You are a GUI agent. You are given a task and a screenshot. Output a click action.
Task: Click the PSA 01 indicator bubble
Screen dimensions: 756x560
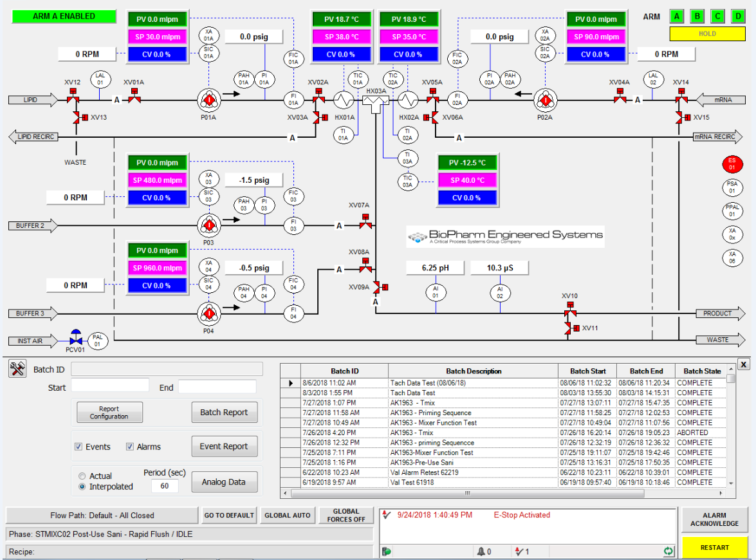pyautogui.click(x=732, y=187)
